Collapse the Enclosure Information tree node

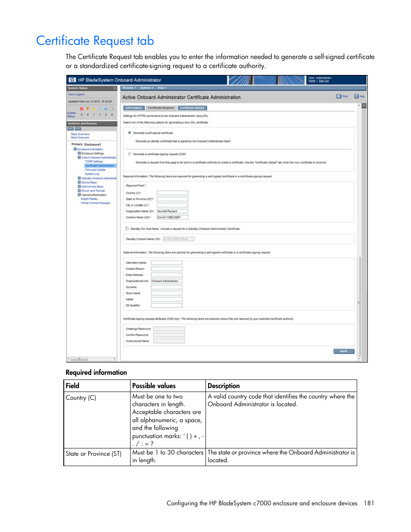(75, 149)
